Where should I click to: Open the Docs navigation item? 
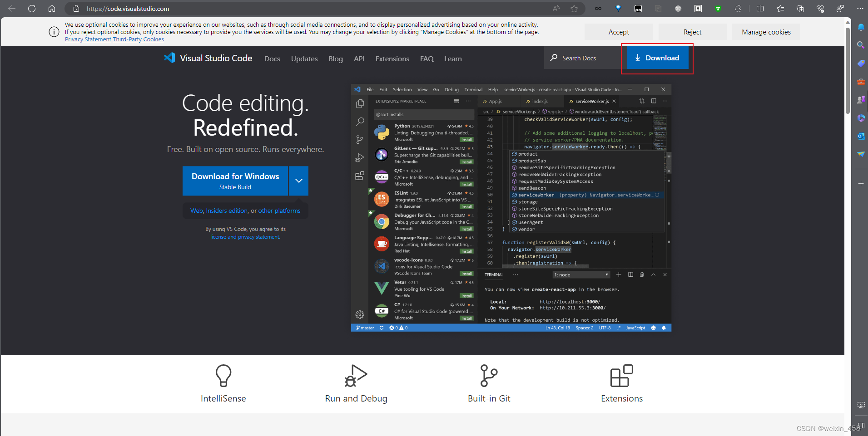272,59
